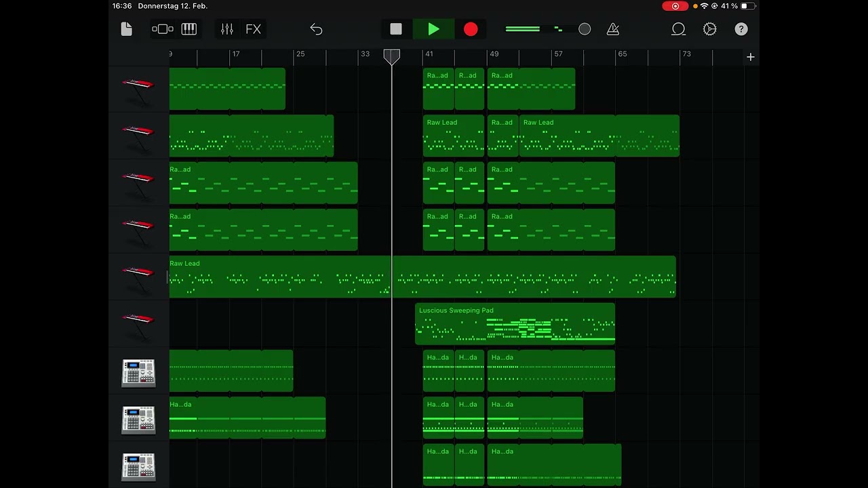Tap the Wi-Fi status icon
The height and width of the screenshot is (488, 868).
click(x=705, y=6)
